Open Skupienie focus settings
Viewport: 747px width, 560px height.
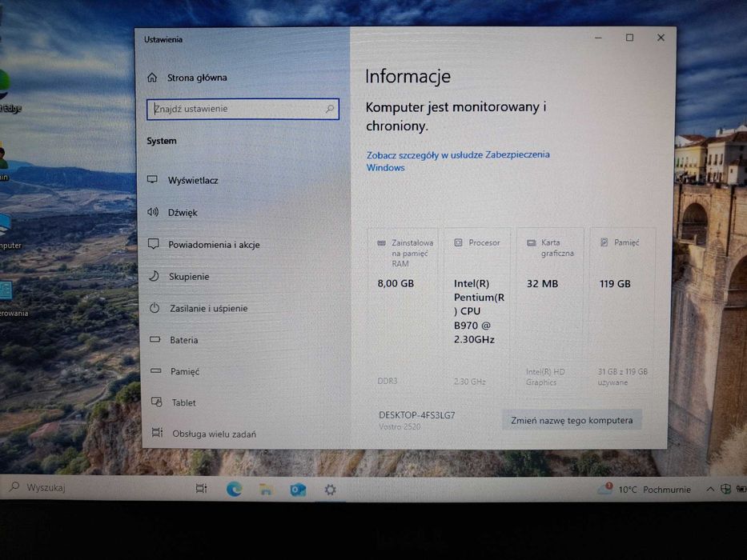coord(179,276)
